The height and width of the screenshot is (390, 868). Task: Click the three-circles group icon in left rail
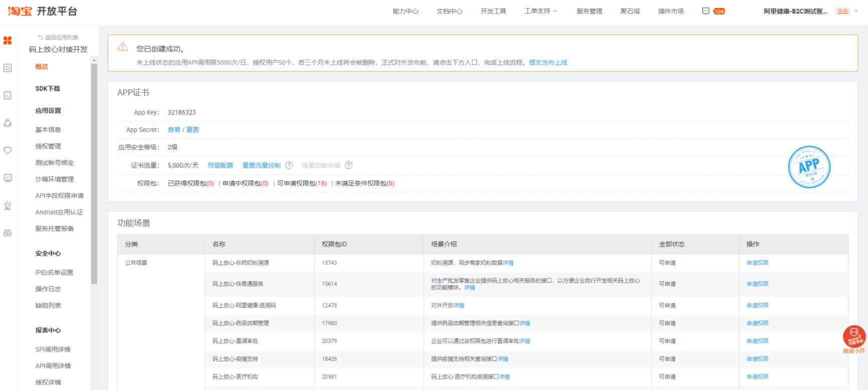(x=8, y=123)
